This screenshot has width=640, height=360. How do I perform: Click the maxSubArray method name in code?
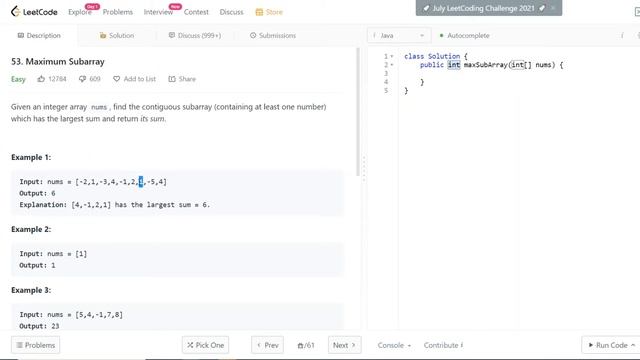[486, 65]
